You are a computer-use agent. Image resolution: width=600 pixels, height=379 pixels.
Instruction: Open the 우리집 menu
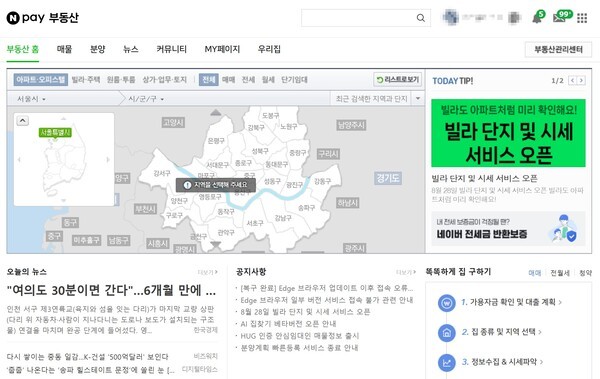269,49
